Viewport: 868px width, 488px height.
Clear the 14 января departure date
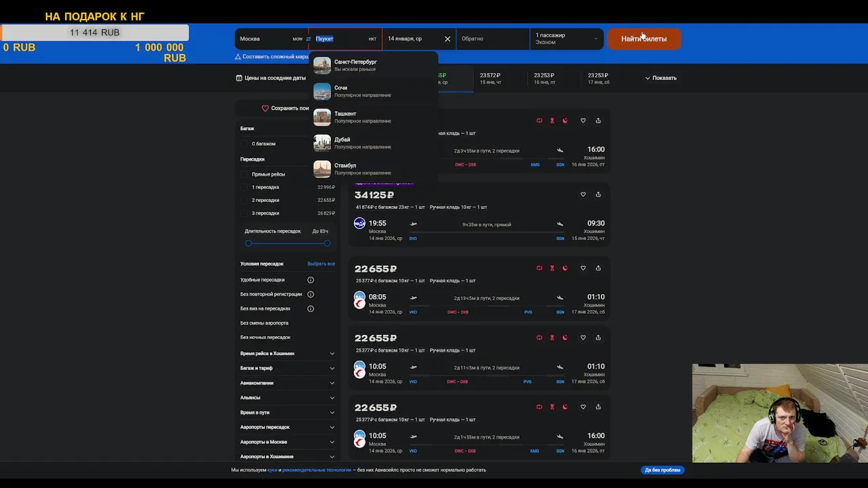click(448, 39)
